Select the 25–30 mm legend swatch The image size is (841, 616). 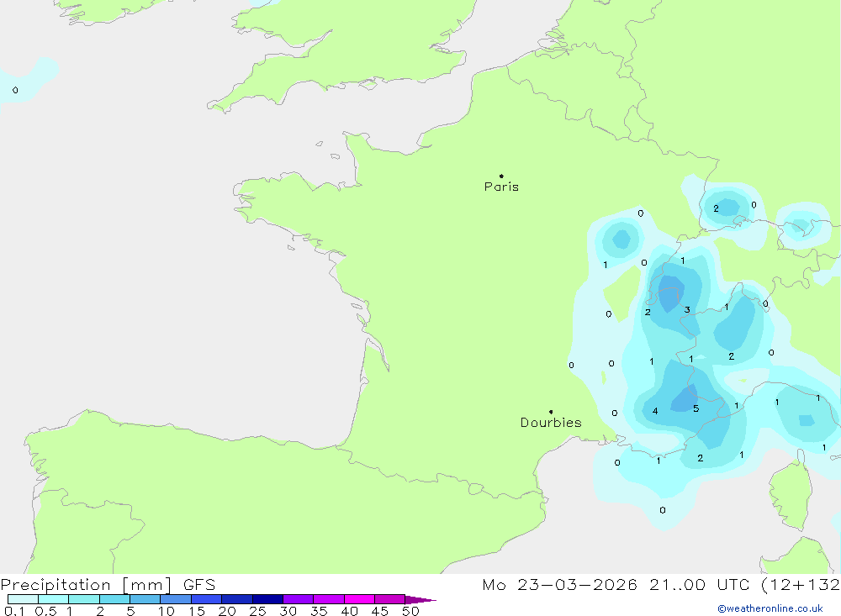pos(267,599)
